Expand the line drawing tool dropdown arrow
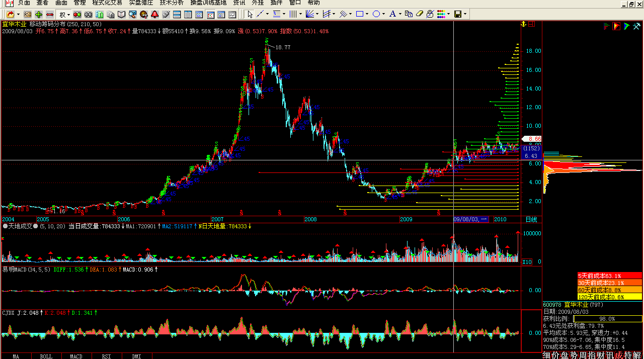Screen dimensions: 644x359 pyautogui.click(x=267, y=14)
